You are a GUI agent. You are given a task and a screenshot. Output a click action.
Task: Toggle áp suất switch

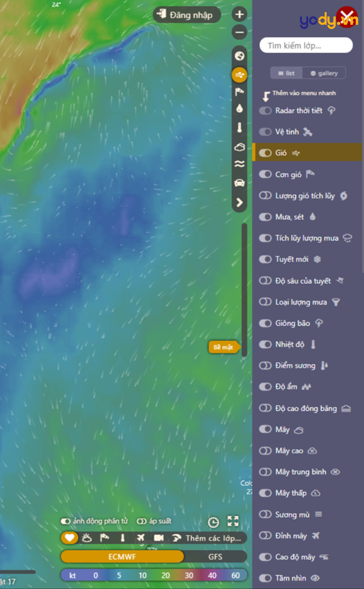[142, 521]
